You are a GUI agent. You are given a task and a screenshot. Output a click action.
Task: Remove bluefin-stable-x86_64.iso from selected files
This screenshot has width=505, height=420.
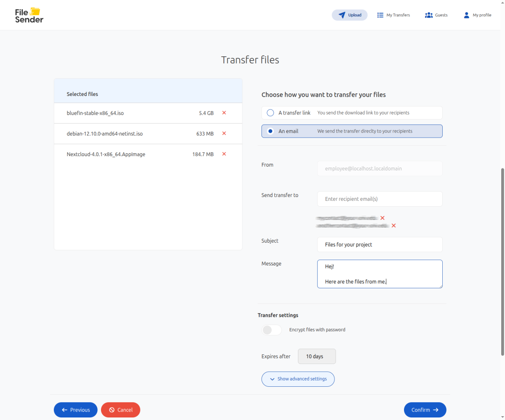tap(224, 113)
